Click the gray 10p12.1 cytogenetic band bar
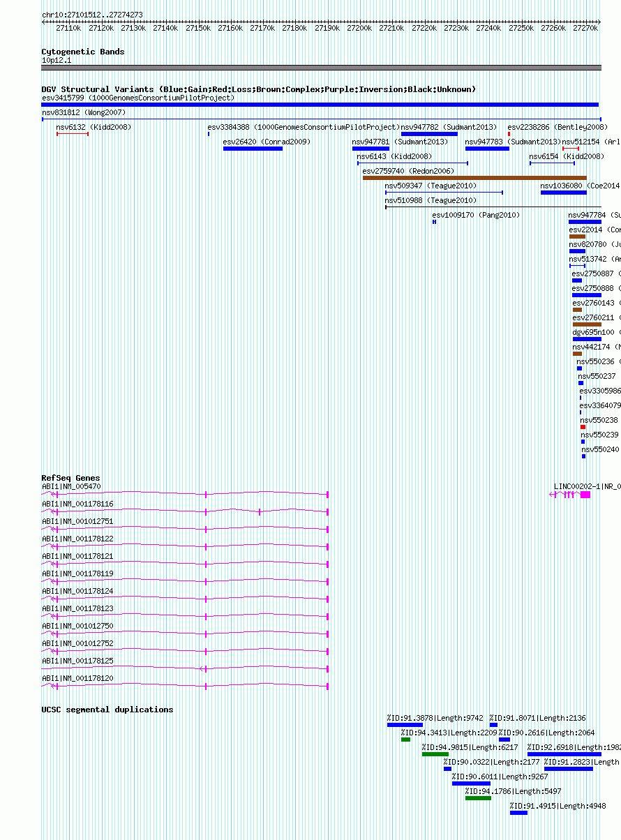The width and height of the screenshot is (621, 840). [x=321, y=68]
